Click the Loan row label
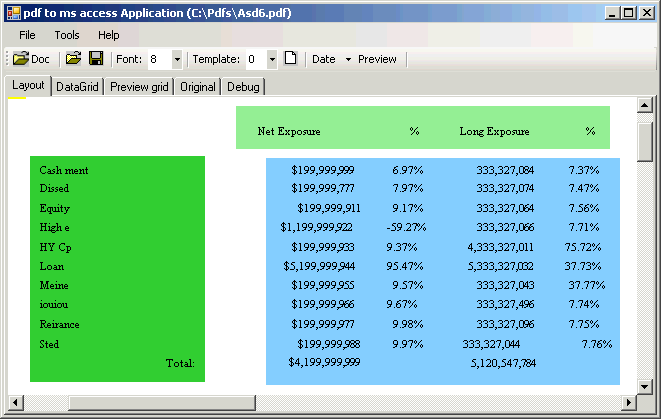661x419 pixels. pos(52,266)
